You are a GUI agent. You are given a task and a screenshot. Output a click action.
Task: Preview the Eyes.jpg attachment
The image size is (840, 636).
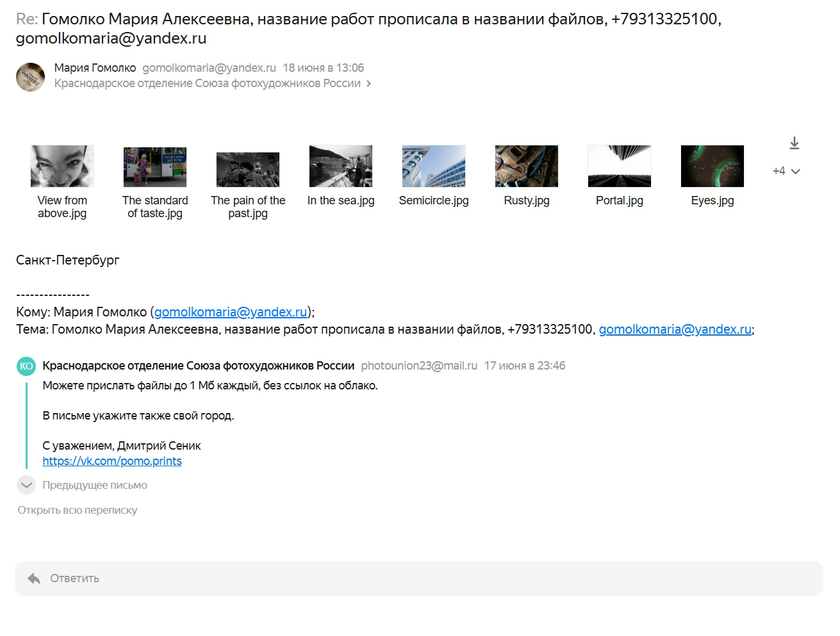[x=712, y=167]
